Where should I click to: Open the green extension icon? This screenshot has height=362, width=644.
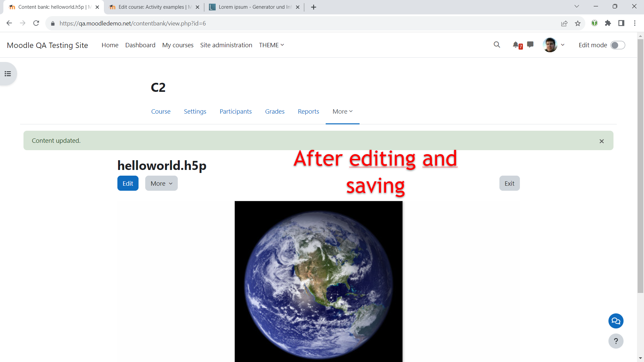click(594, 23)
